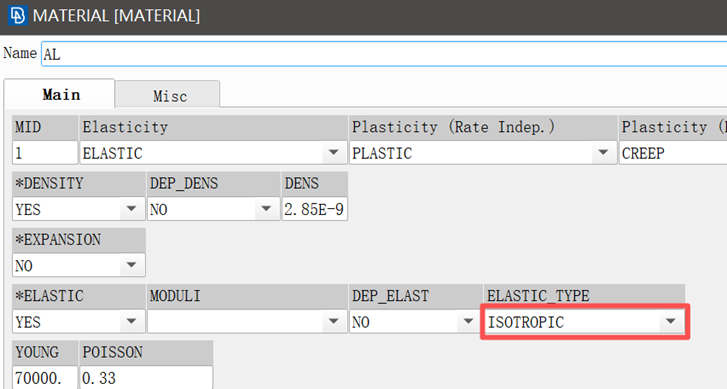Edit the YOUNG value 70000.
This screenshot has height=389, width=727.
click(45, 378)
